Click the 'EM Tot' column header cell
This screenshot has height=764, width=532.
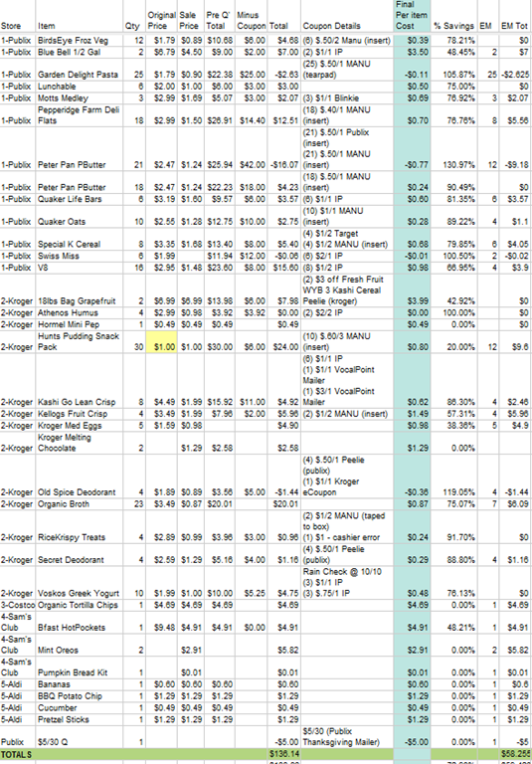[x=515, y=17]
